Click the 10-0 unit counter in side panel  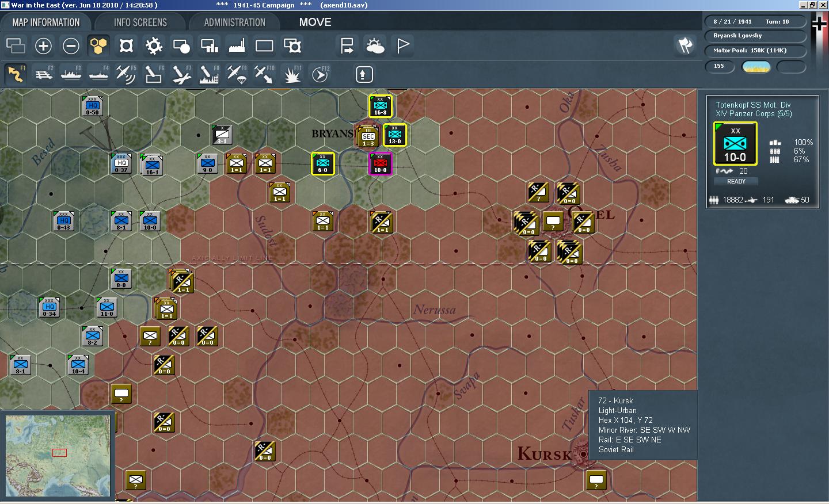(735, 144)
